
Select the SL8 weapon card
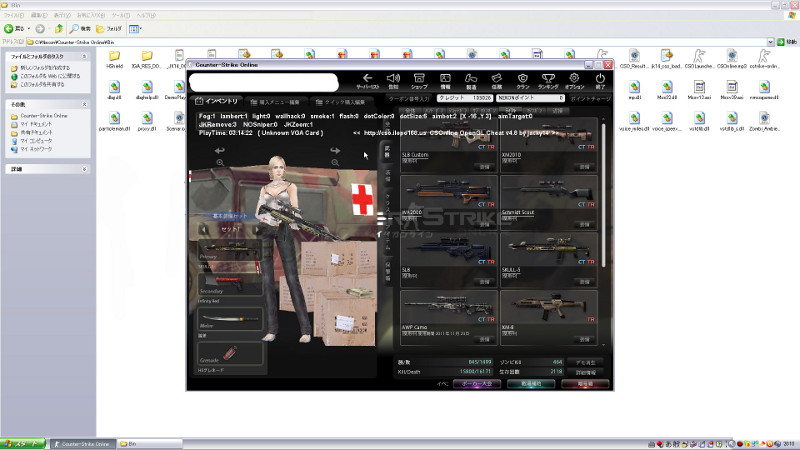click(449, 259)
